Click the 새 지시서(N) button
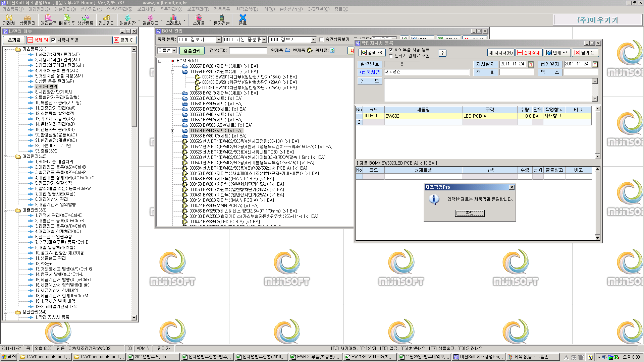The height and width of the screenshot is (362, 644). tap(500, 53)
